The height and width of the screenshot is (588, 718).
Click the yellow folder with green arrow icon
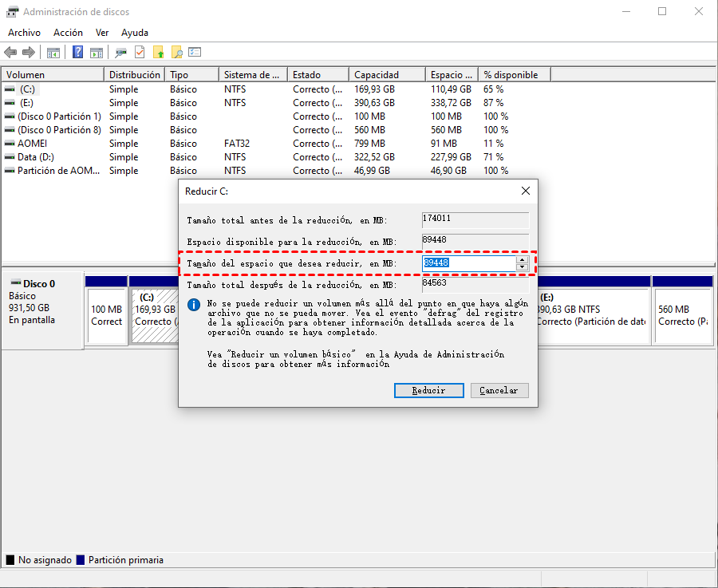click(159, 53)
